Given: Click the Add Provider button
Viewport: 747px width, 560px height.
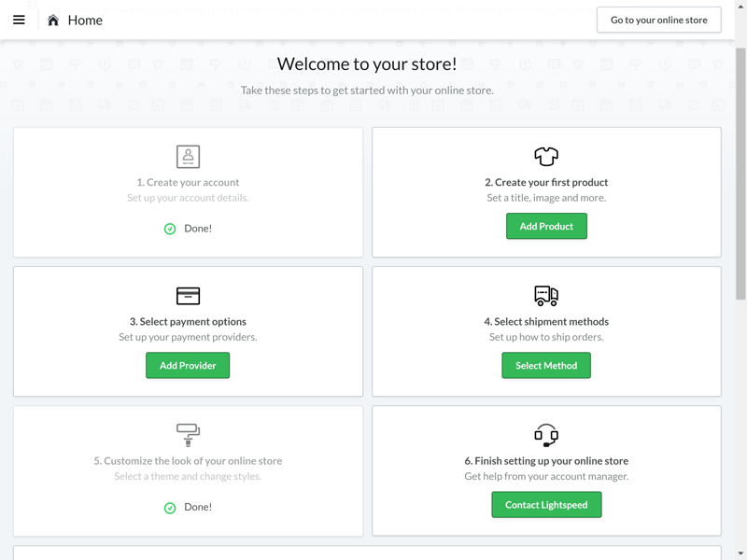Looking at the screenshot, I should tap(188, 365).
